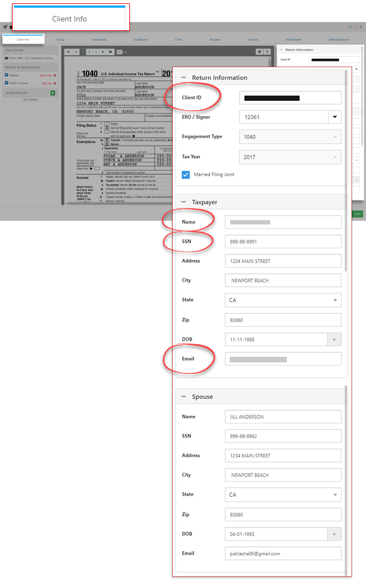This screenshot has height=588, width=366.
Task: Click the Spouse Email field patilasha06@gmail.com
Action: click(283, 553)
